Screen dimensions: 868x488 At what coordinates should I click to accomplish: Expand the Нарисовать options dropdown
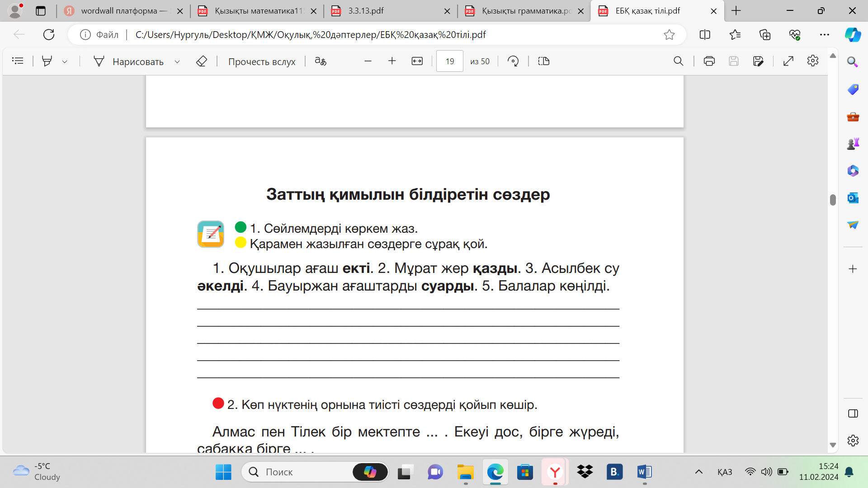point(177,61)
